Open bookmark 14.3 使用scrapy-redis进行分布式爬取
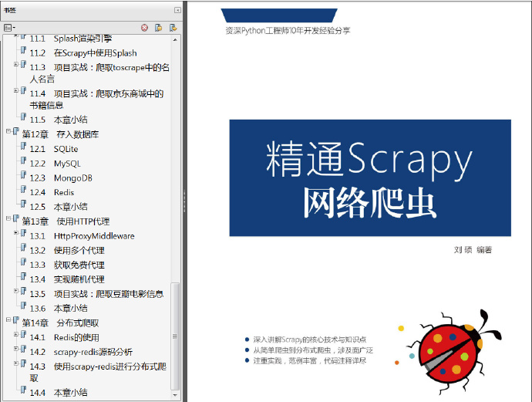The height and width of the screenshot is (402, 532). pyautogui.click(x=98, y=372)
